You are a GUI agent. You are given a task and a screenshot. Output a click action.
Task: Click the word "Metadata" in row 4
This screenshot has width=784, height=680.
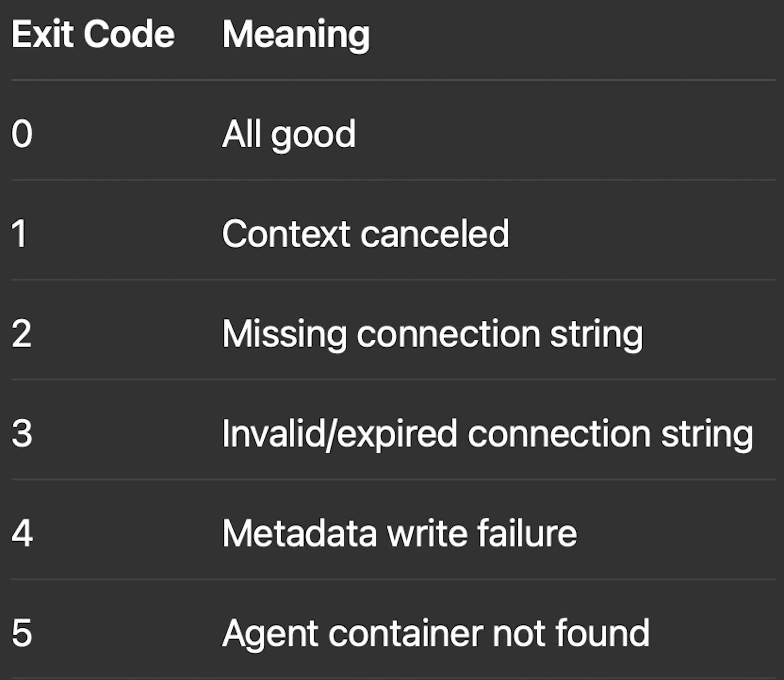300,533
